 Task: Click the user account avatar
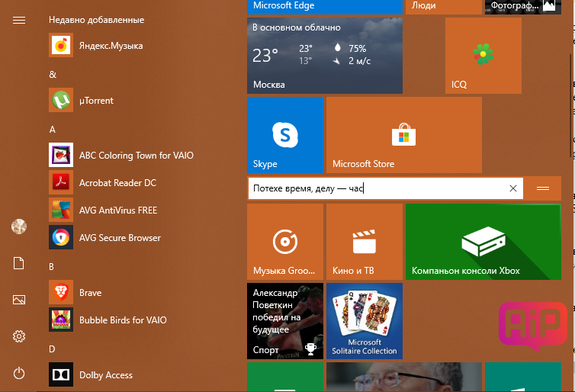coord(19,227)
